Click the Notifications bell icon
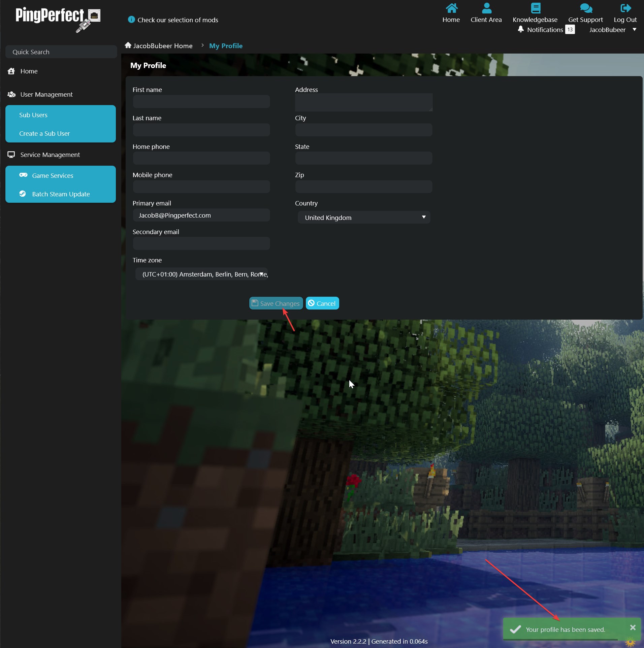Screen dimensions: 644x648 click(x=521, y=29)
